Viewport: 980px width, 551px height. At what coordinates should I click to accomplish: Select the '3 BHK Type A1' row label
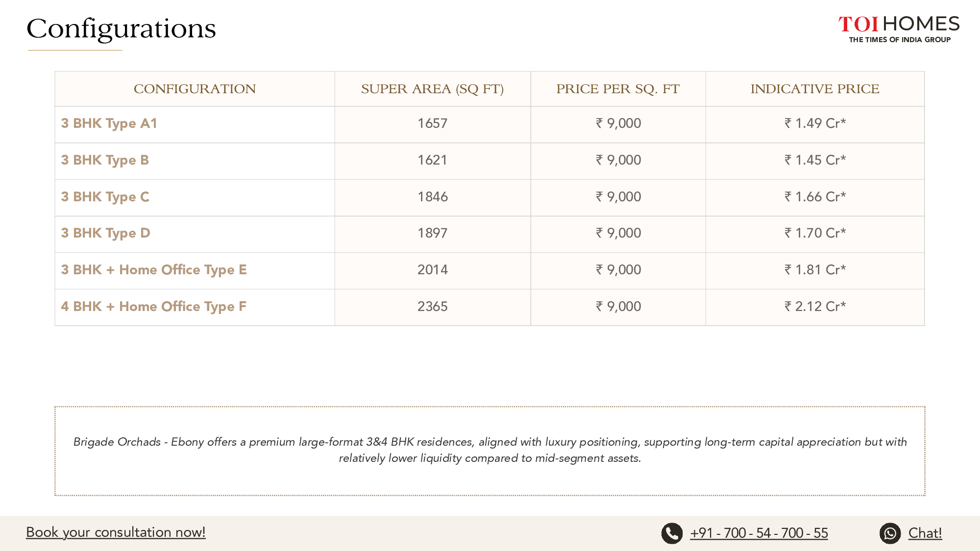click(109, 123)
